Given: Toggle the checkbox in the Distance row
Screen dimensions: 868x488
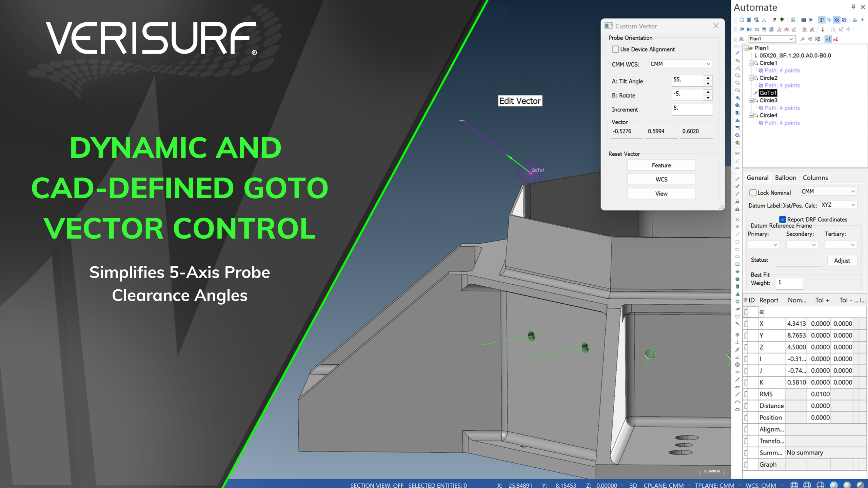Looking at the screenshot, I should tap(746, 406).
